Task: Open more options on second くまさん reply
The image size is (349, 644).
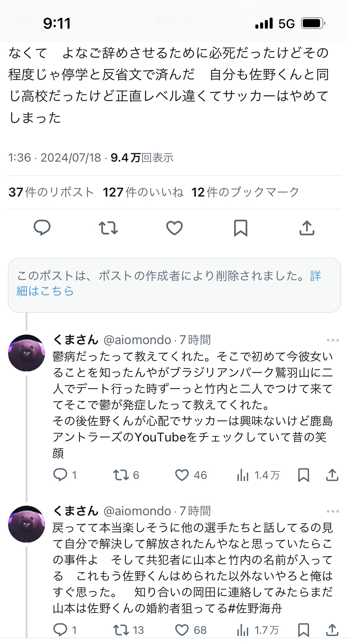Action: [x=333, y=511]
